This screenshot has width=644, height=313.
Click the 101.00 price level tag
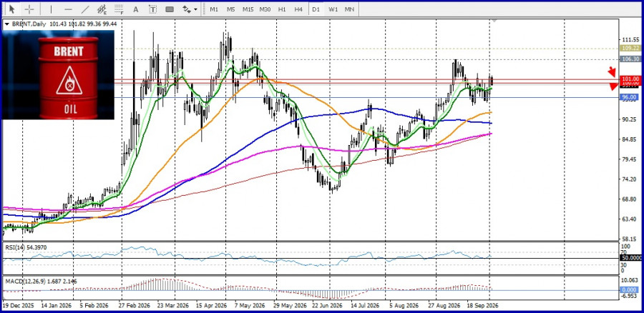point(630,79)
